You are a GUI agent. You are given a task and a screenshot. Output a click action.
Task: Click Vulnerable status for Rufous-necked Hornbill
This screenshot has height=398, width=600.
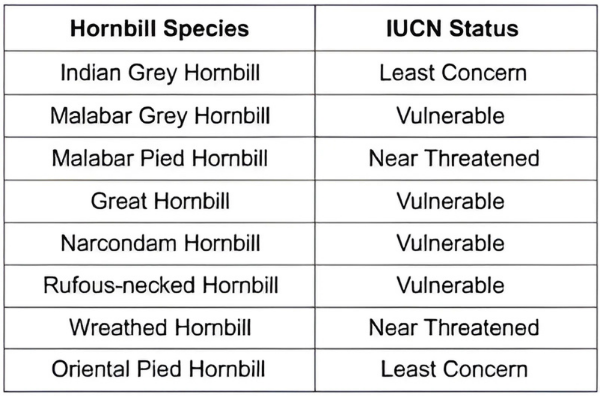[450, 285]
